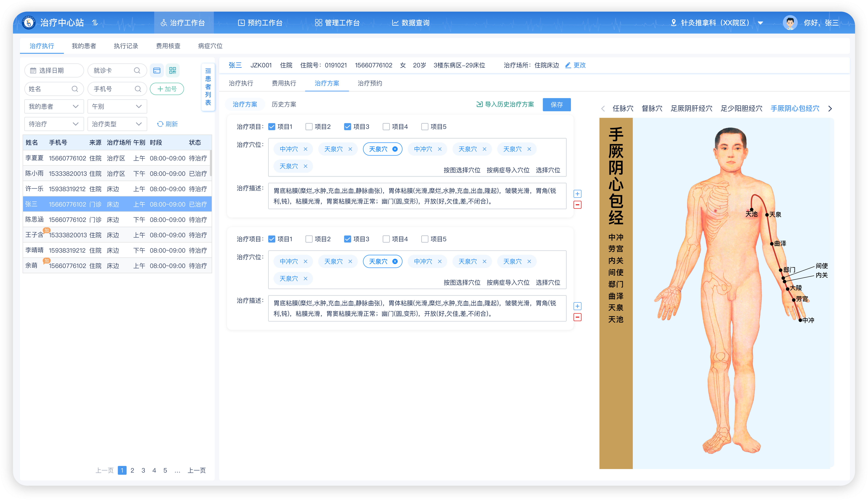Switch to 费用核查 tab
This screenshot has width=868, height=500.
tap(168, 46)
